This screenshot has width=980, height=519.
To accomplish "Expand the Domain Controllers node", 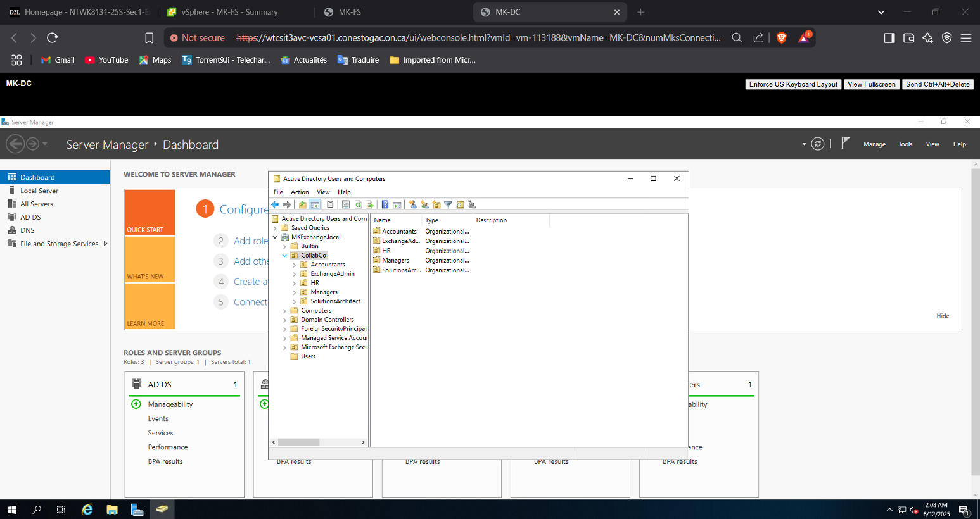I will [285, 319].
